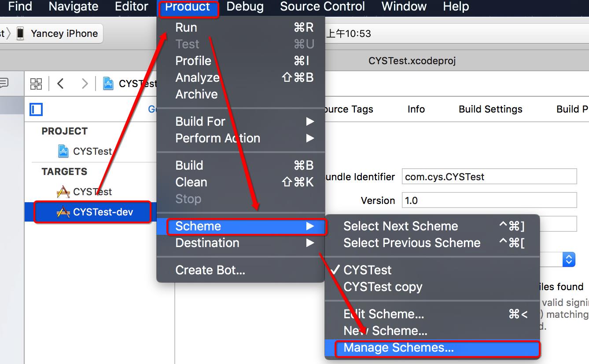
Task: Choose New Scheme menu item
Action: pos(432,331)
